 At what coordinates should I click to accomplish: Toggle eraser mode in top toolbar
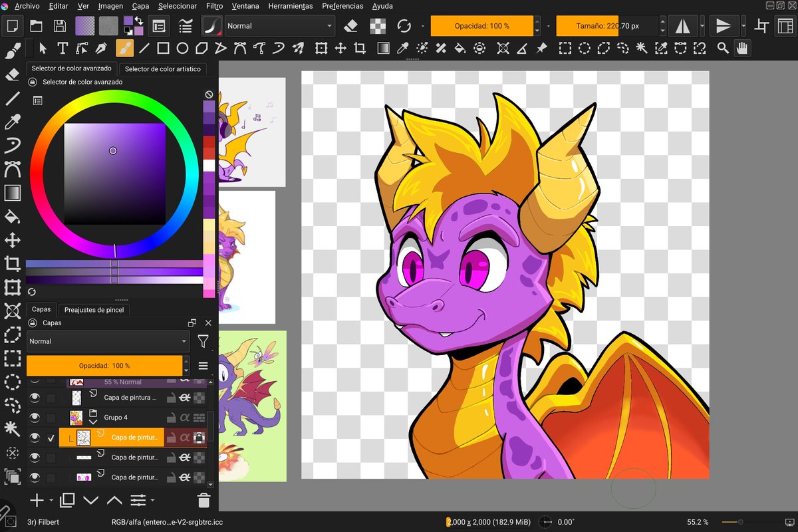tap(352, 26)
